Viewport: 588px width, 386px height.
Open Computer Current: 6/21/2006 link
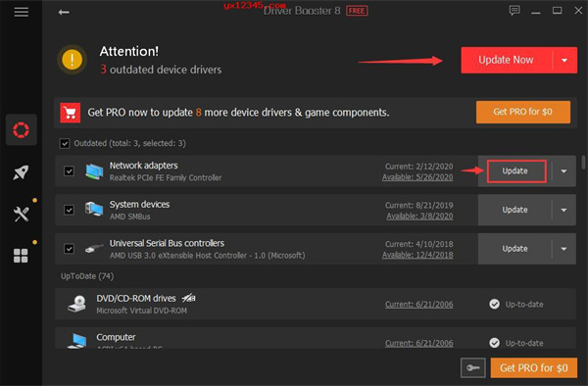pyautogui.click(x=418, y=343)
